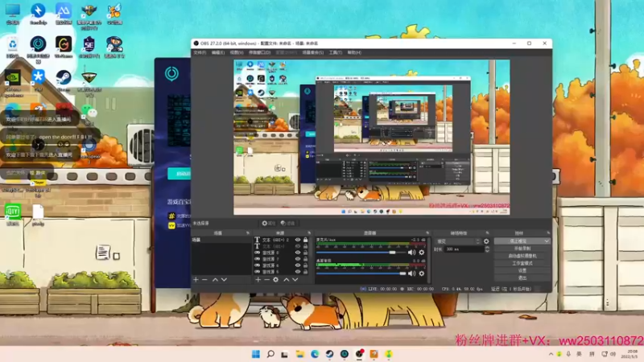
Task: Add a new scene with plus icon
Action: coord(196,279)
